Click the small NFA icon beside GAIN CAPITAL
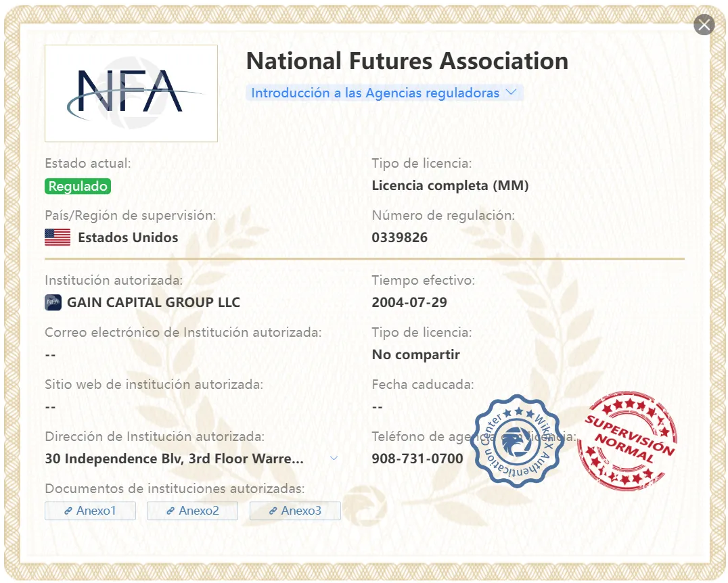 coord(53,302)
